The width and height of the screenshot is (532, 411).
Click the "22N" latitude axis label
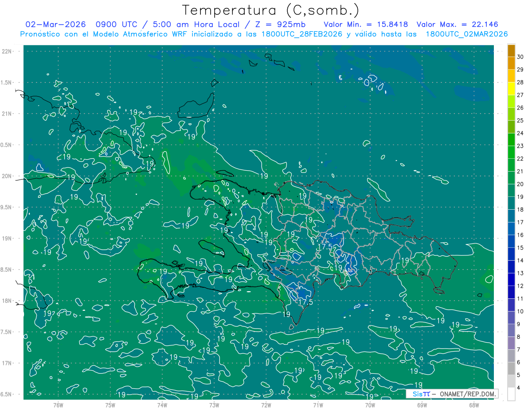click(x=6, y=51)
